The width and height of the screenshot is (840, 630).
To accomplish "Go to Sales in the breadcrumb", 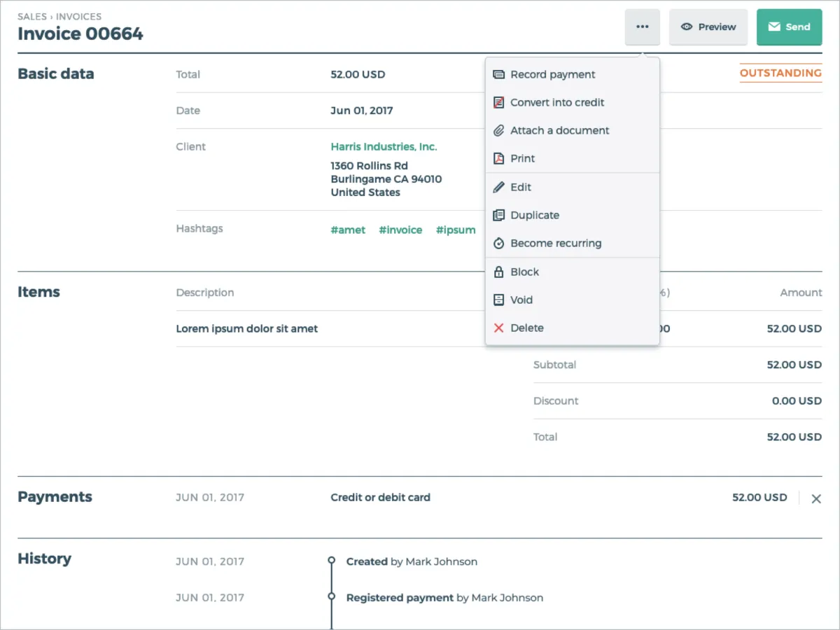I will pos(32,16).
